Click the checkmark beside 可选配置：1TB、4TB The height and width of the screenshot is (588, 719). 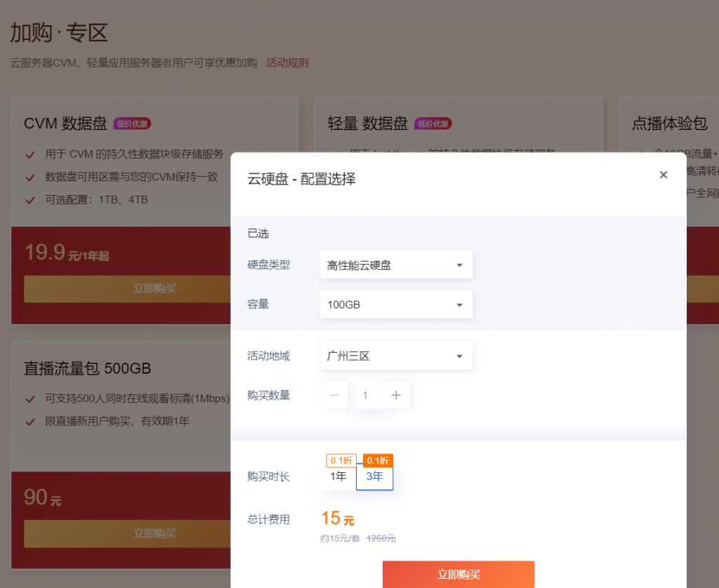(x=30, y=200)
